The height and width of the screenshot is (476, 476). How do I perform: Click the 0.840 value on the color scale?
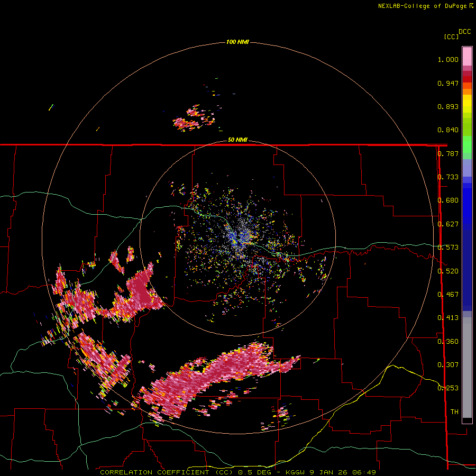[x=448, y=130]
